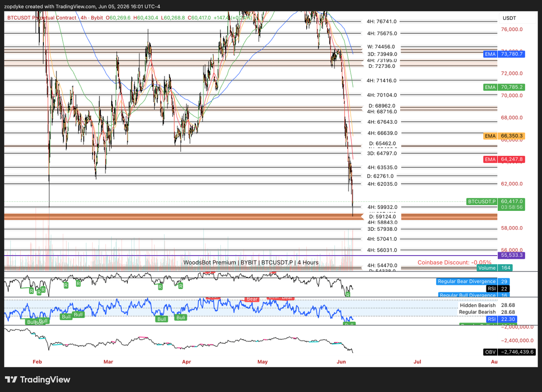Click the WoodsBot Premium indicator title
Image resolution: width=542 pixels, height=392 pixels.
pos(251,262)
